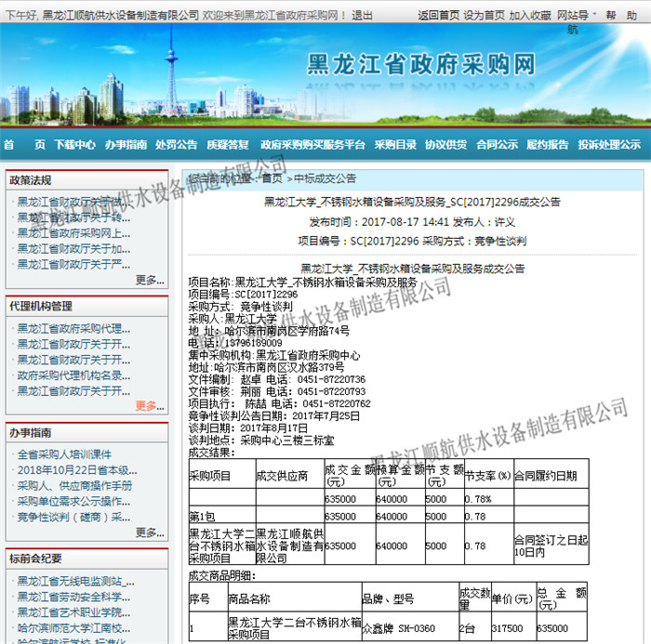Click 返回首页 in the top bar
This screenshot has height=644, width=651.
(437, 16)
